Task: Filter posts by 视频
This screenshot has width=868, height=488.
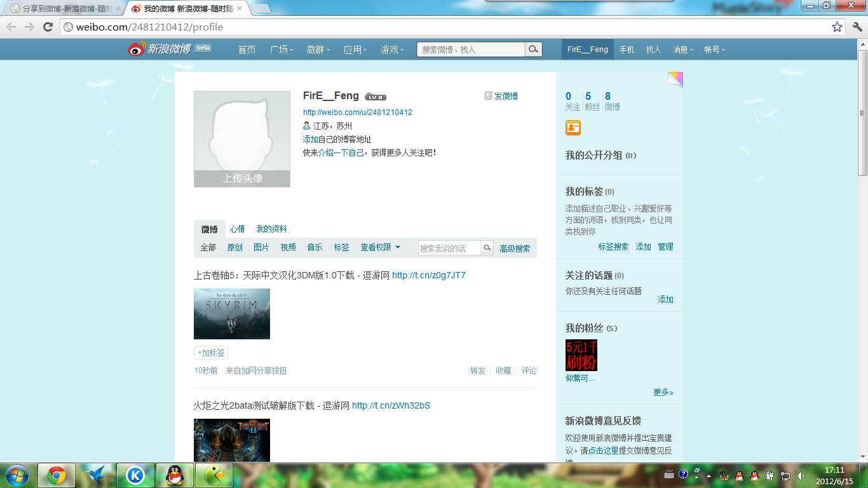Action: click(288, 248)
